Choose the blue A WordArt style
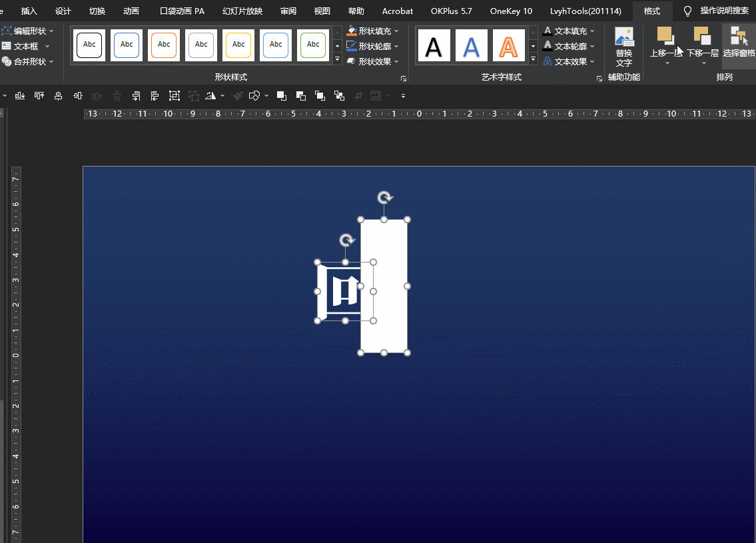756x543 pixels. tap(471, 45)
